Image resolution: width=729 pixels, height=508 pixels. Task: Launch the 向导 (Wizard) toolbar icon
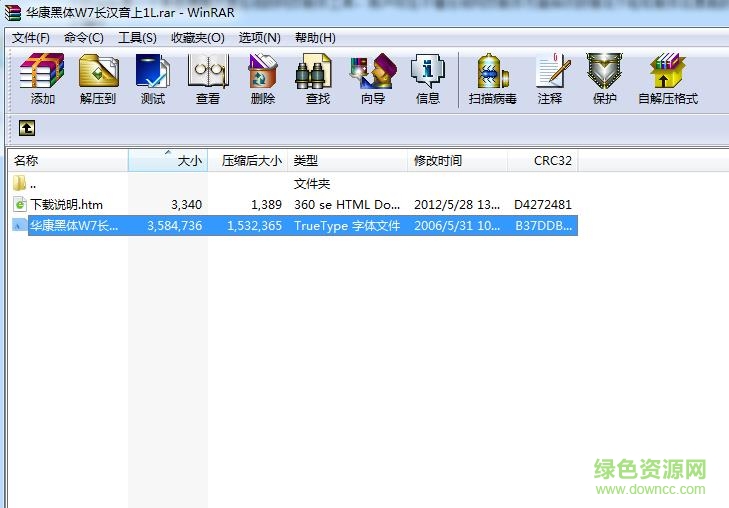(x=373, y=71)
